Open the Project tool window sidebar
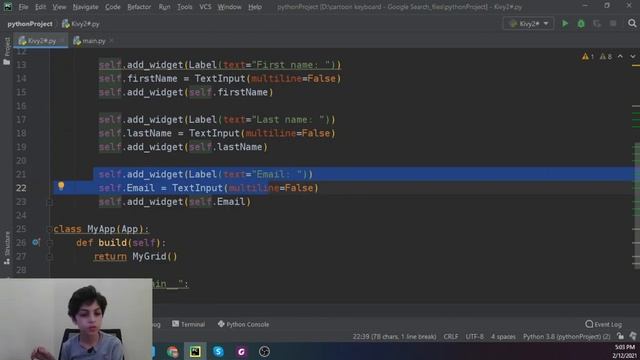The width and height of the screenshot is (640, 360). tap(7, 51)
